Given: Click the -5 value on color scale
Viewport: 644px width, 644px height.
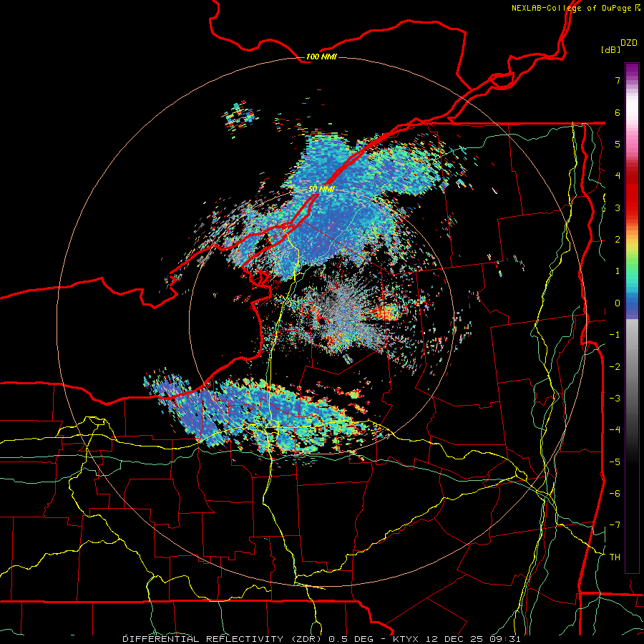Looking at the screenshot, I should [615, 462].
